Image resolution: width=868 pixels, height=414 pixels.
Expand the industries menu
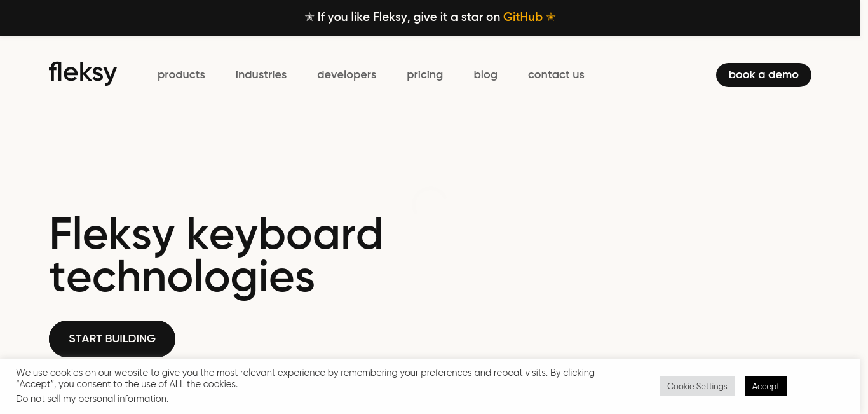click(x=261, y=74)
